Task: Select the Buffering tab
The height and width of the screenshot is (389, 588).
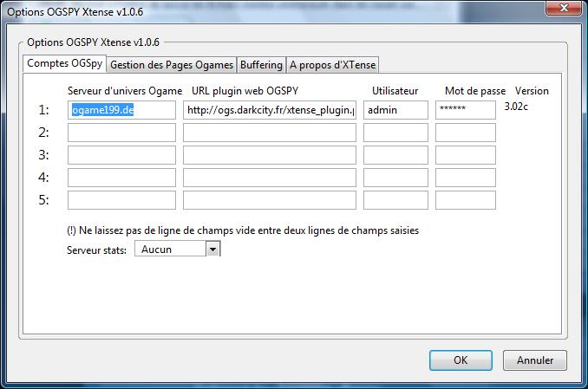Action: point(261,64)
